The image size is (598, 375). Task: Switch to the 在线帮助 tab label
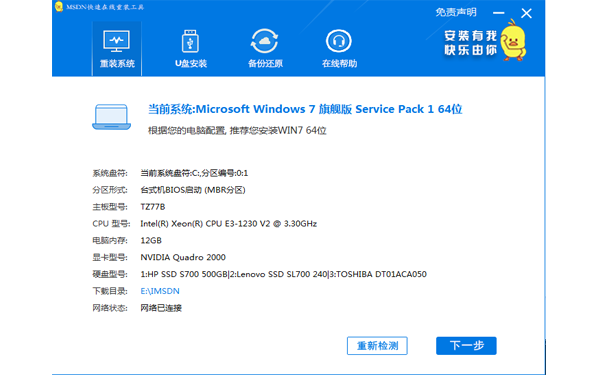point(339,63)
